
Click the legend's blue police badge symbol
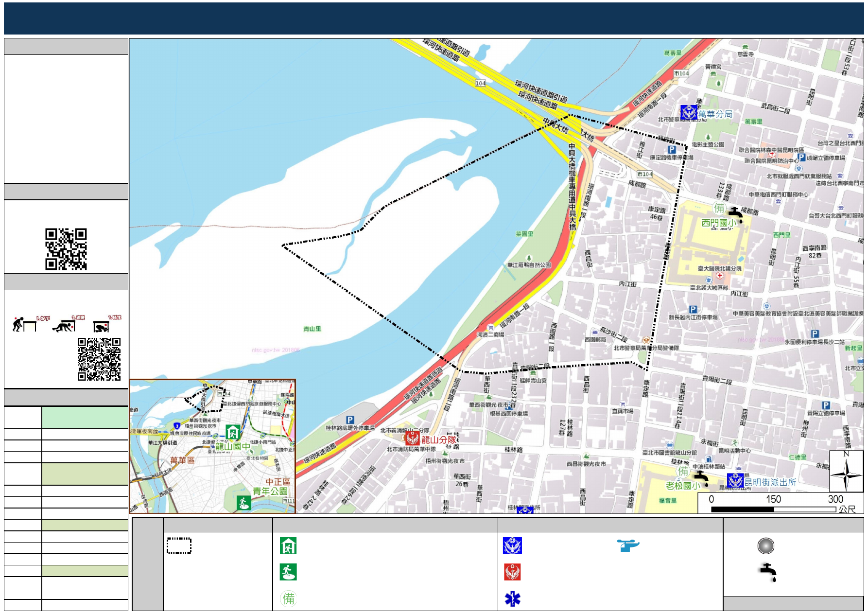click(x=512, y=546)
